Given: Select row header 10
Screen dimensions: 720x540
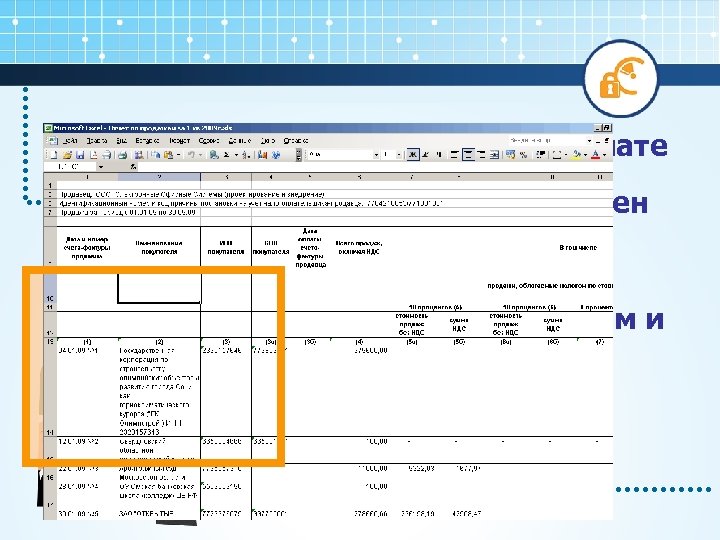Looking at the screenshot, I should [50, 288].
